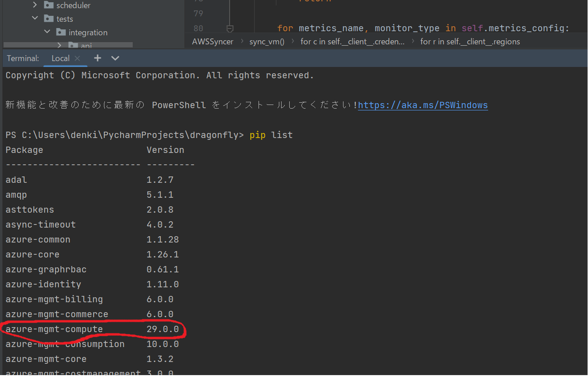The image size is (588, 376).
Task: Click version 29.0.0 of azure-mgmt-compute
Action: 163,329
